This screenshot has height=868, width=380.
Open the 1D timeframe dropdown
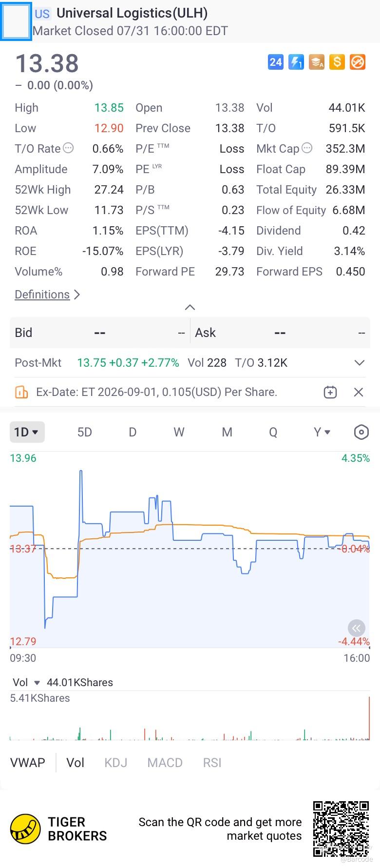tap(27, 432)
